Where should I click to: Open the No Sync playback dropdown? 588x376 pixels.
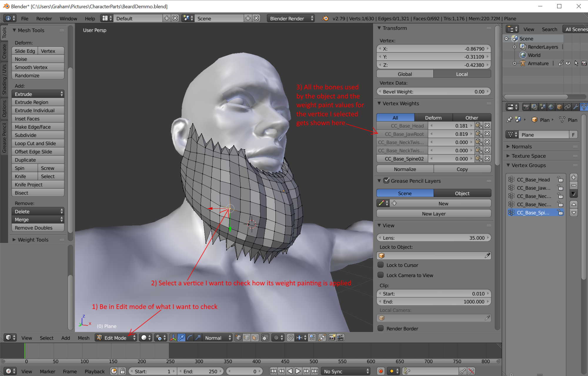346,371
